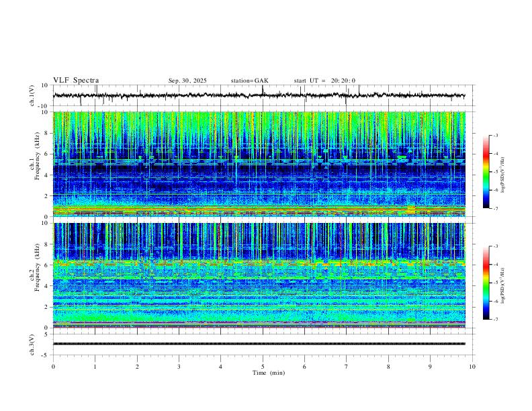Image resolution: width=532 pixels, height=411 pixels.
Task: Click the "5" tick on the Time axis
Action: 263,367
